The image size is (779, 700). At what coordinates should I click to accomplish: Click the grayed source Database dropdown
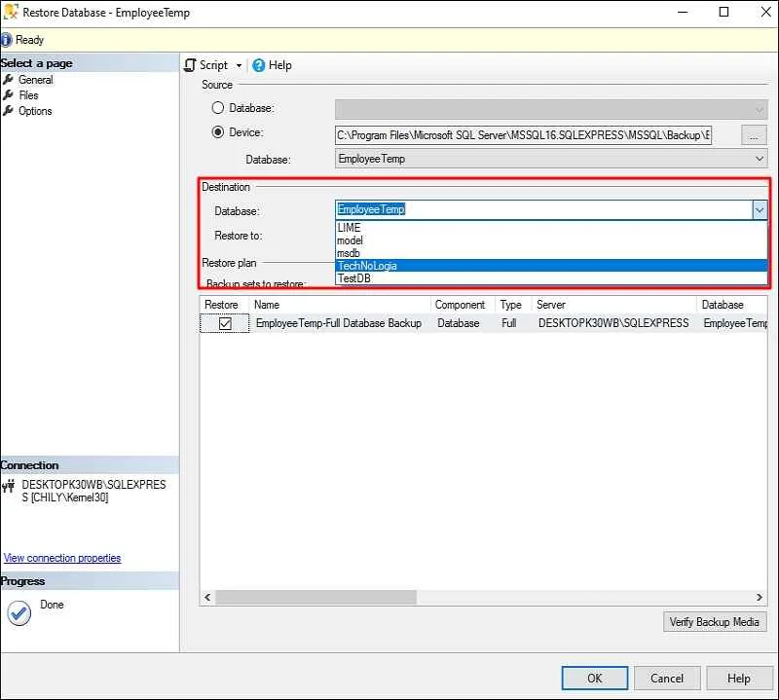click(551, 109)
